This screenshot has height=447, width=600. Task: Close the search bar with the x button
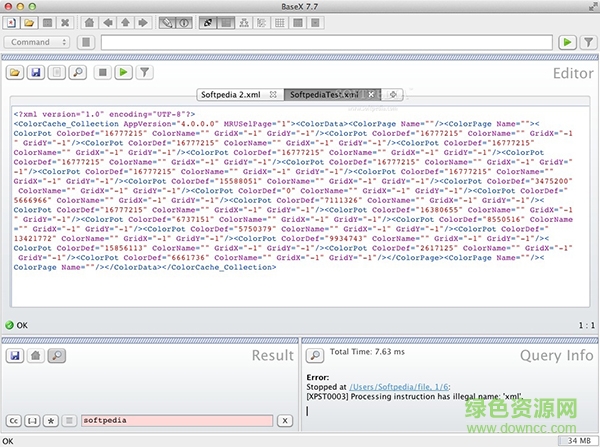[284, 422]
